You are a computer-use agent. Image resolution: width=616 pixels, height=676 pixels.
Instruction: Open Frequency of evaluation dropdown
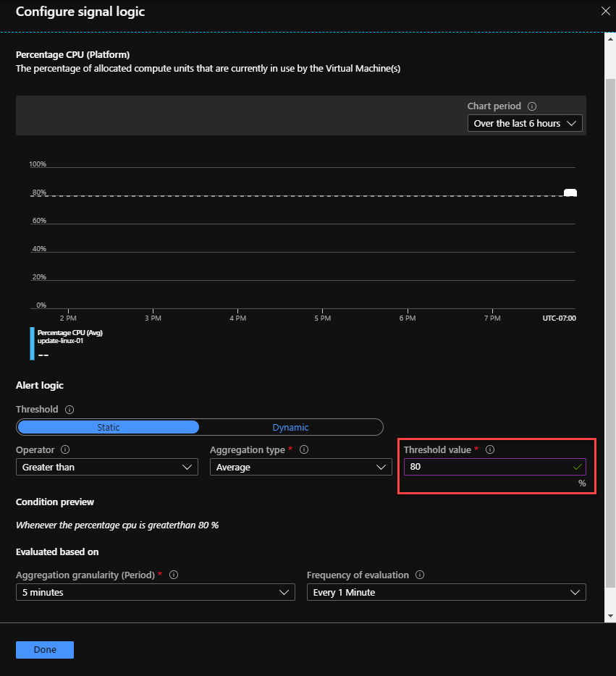click(x=446, y=593)
